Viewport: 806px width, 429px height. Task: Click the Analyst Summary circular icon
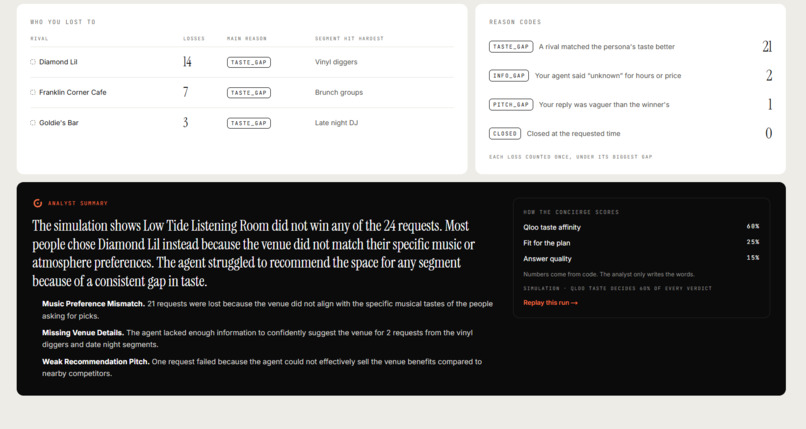(x=38, y=203)
